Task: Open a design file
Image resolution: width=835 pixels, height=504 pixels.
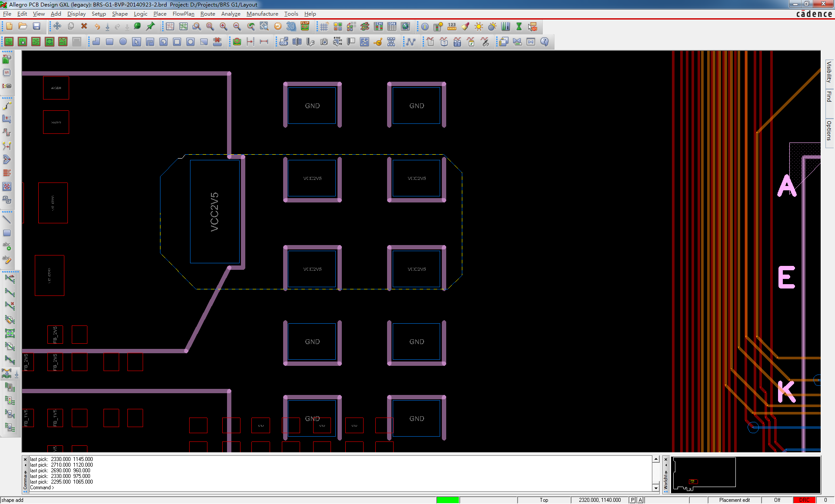Action: point(23,27)
